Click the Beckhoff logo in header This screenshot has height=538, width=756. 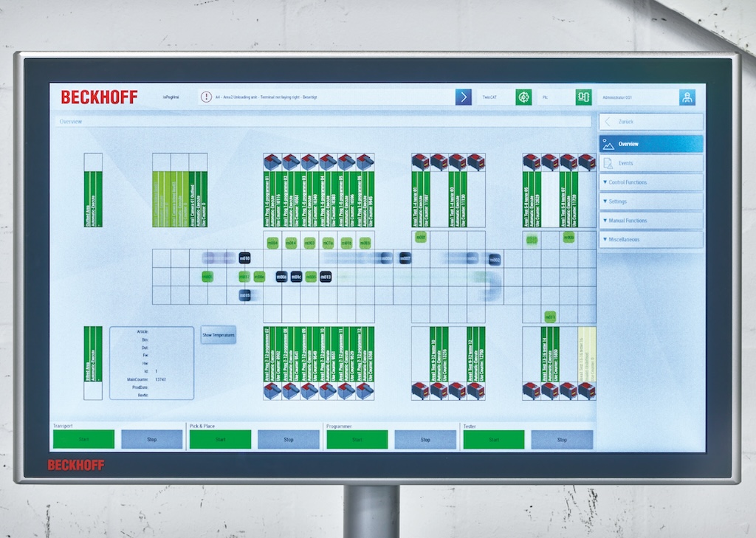point(100,97)
